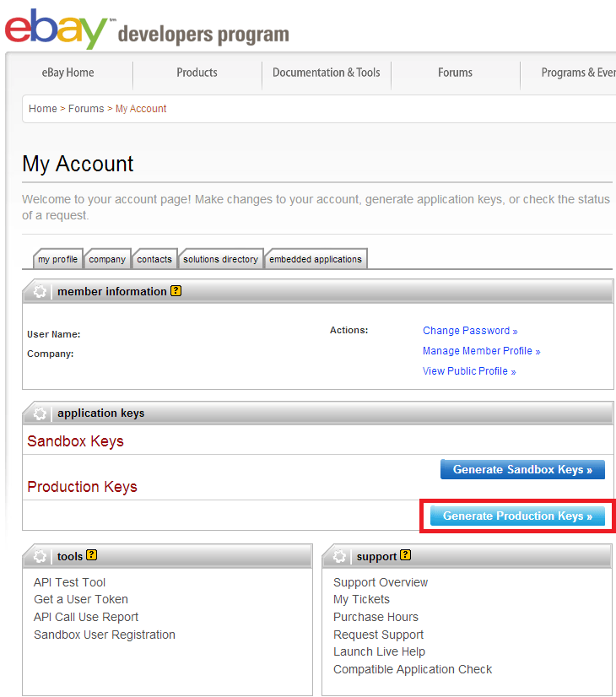Click the tools panel gear icon
Image resolution: width=616 pixels, height=697 pixels.
tap(40, 556)
